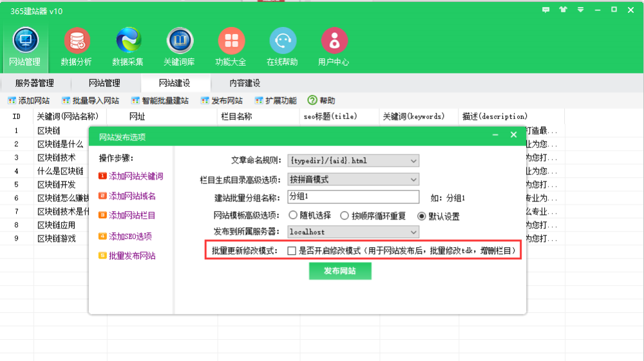Click the 在线帮助 headset icon
Viewport: 644px width, 361px height.
283,41
